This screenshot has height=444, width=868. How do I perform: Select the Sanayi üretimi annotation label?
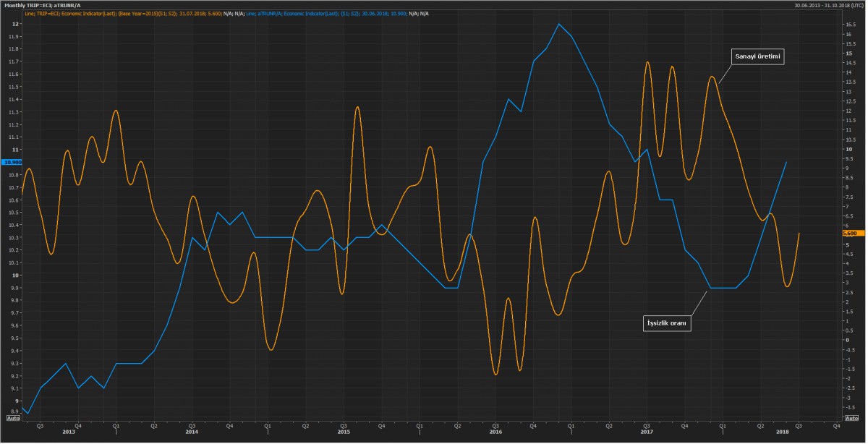[759, 58]
